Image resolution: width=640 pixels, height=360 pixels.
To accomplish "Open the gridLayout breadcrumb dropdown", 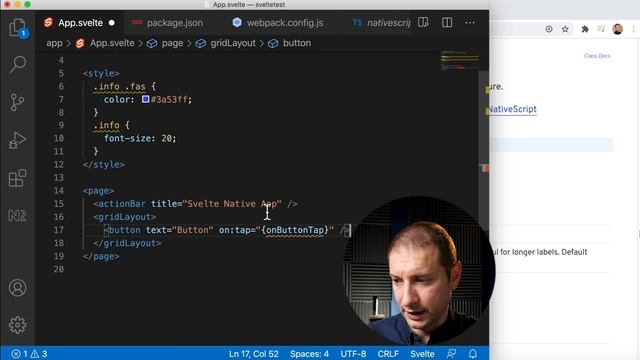I will (x=233, y=43).
